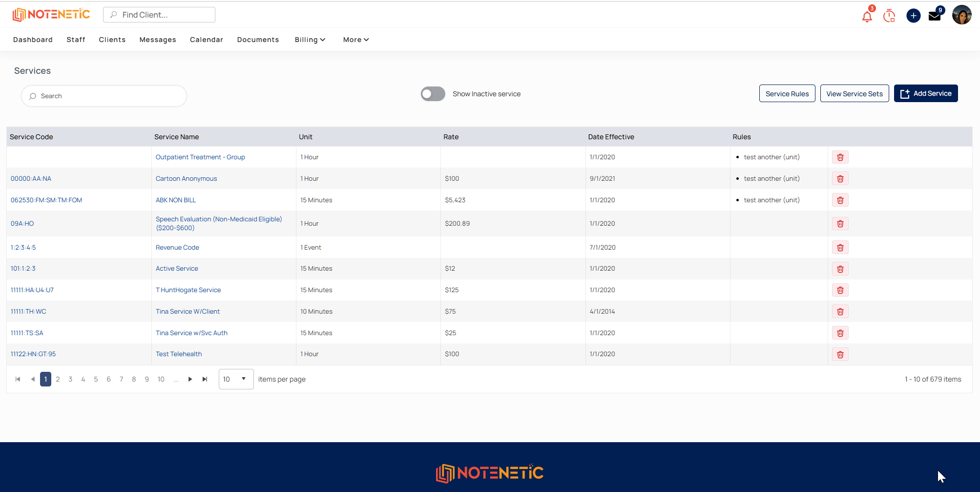Viewport: 980px width, 492px height.
Task: Open the items per page dropdown
Action: coord(236,379)
